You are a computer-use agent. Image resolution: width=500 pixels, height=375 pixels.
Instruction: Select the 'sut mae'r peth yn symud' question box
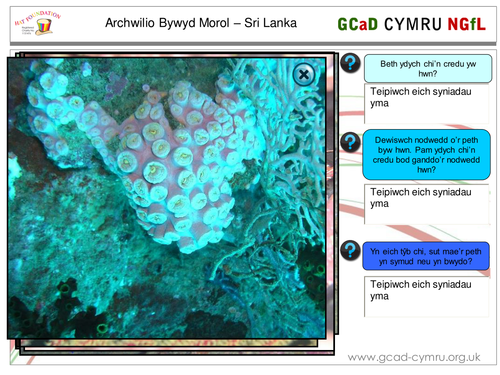[x=426, y=256]
